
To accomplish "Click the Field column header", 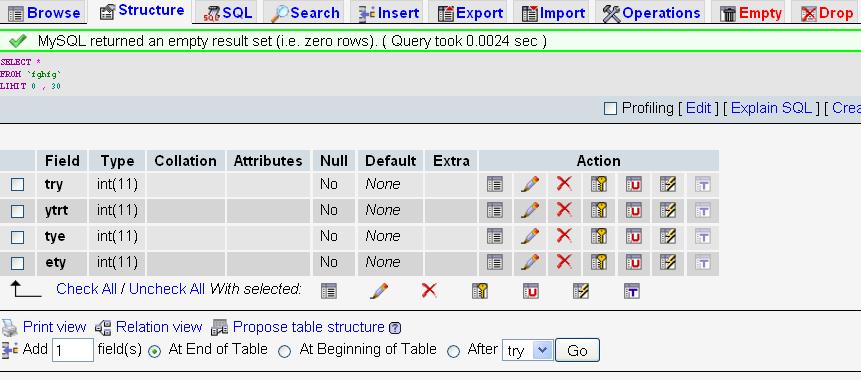I will (x=62, y=161).
